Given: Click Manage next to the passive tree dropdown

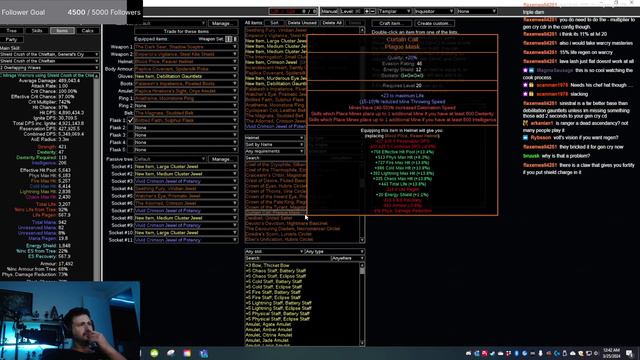Looking at the screenshot, I should click(x=223, y=159).
